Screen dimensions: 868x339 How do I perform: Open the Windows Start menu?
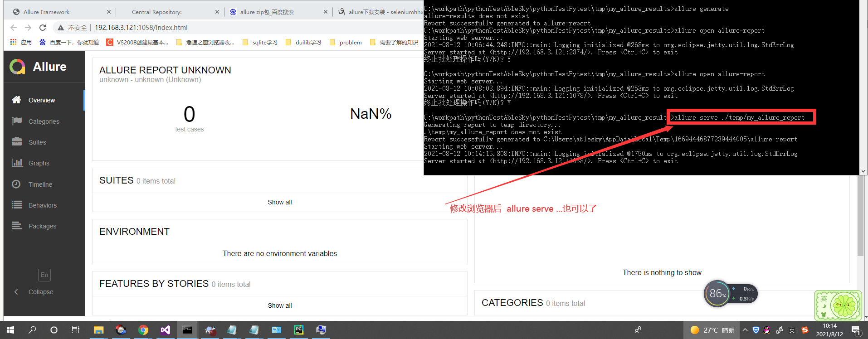(10, 330)
